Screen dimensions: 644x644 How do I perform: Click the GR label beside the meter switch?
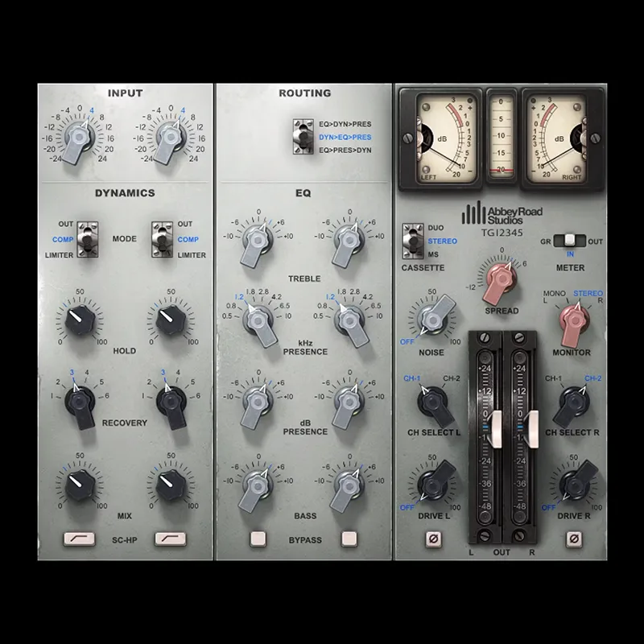[546, 242]
